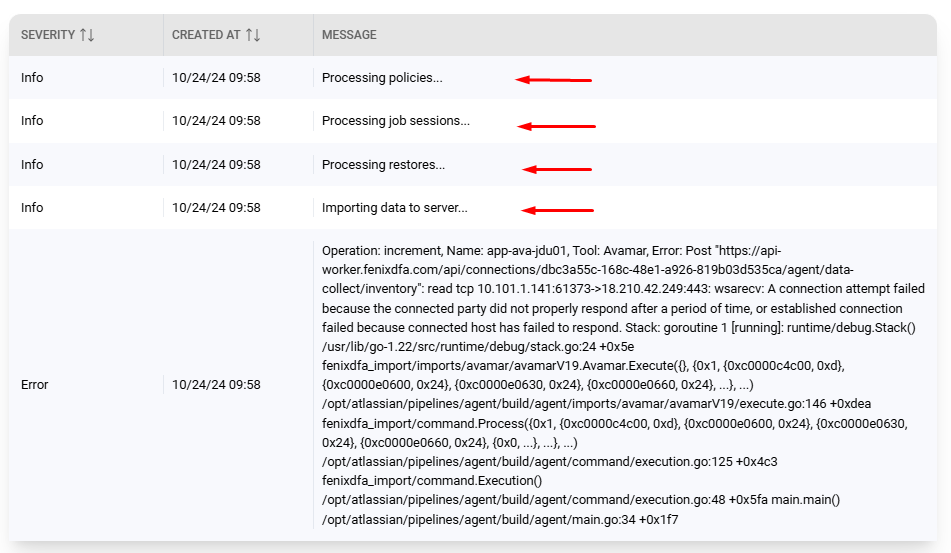This screenshot has width=951, height=553.
Task: Click Info severity in the restores row
Action: pos(32,164)
